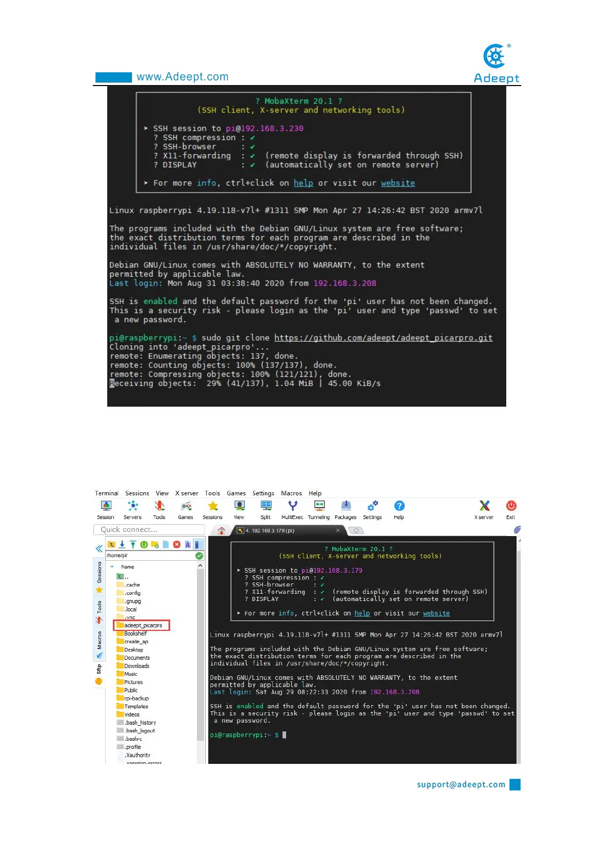Click help link in 192.168.3.179 session
The image size is (614, 868).
(x=362, y=613)
